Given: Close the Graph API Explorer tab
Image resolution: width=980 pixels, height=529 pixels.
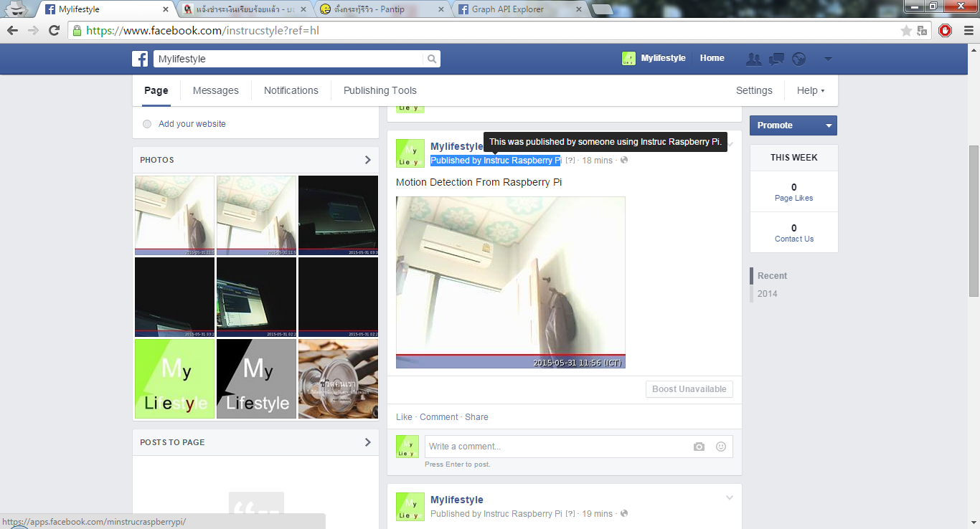Looking at the screenshot, I should click(x=580, y=9).
